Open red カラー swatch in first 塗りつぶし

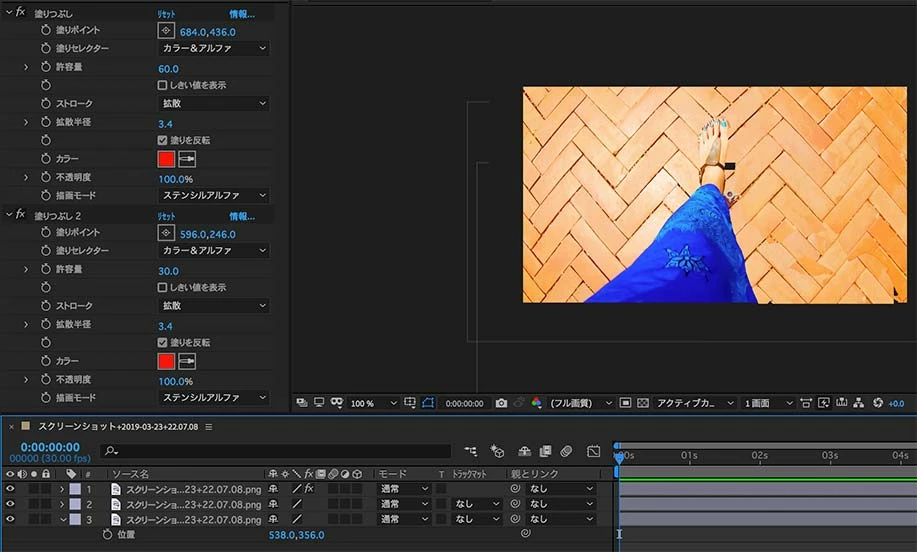click(x=166, y=158)
